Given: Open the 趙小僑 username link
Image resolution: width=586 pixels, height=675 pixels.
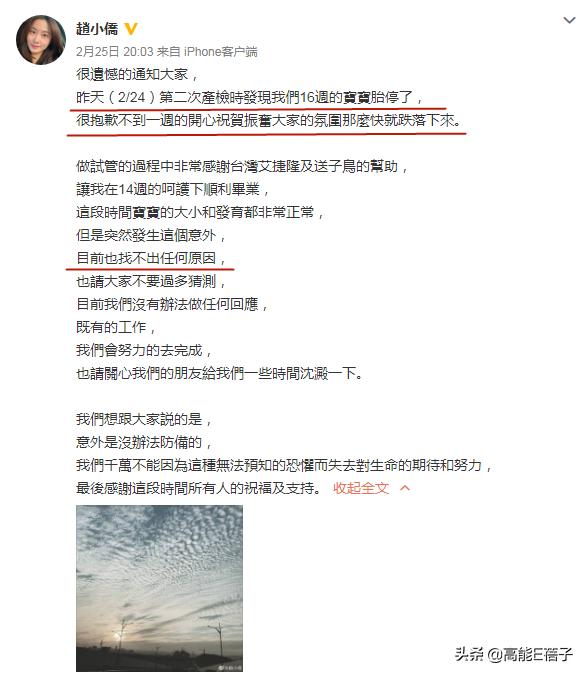Looking at the screenshot, I should click(x=97, y=29).
